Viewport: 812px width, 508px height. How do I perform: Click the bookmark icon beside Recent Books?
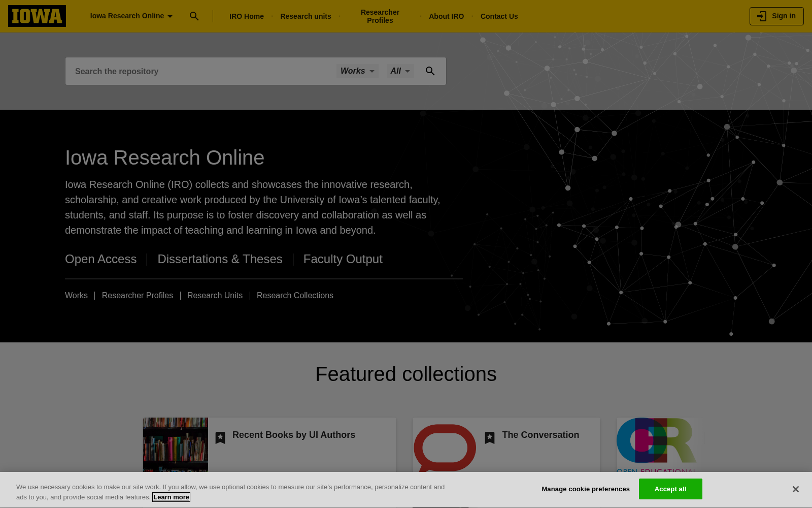coord(220,437)
